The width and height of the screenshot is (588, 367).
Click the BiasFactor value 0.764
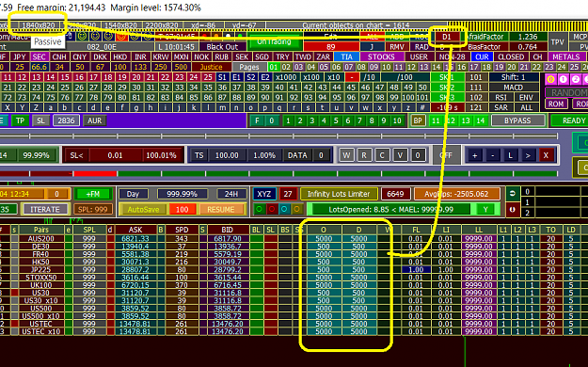[528, 47]
